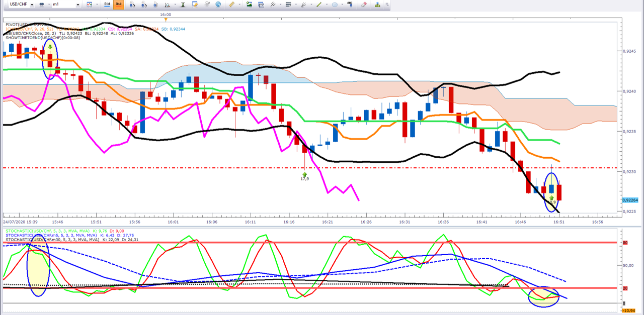Click the 0,92264 current price label
Screen dimensions: 644x315
pos(631,200)
